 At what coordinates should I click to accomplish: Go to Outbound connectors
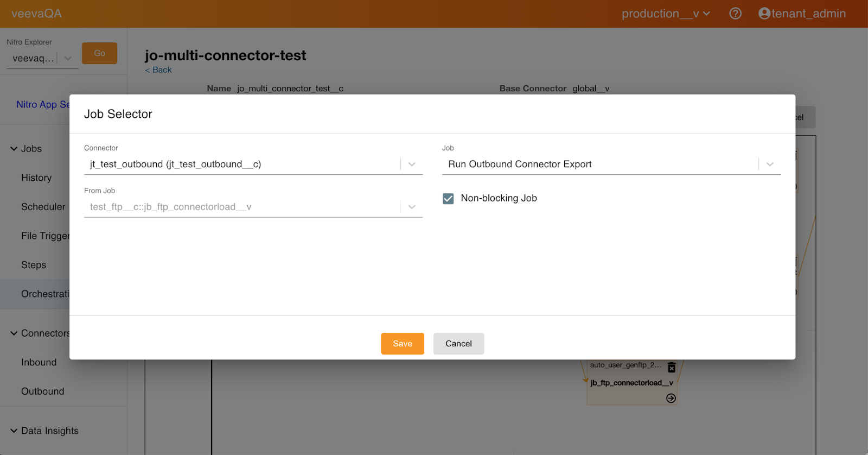pyautogui.click(x=42, y=391)
